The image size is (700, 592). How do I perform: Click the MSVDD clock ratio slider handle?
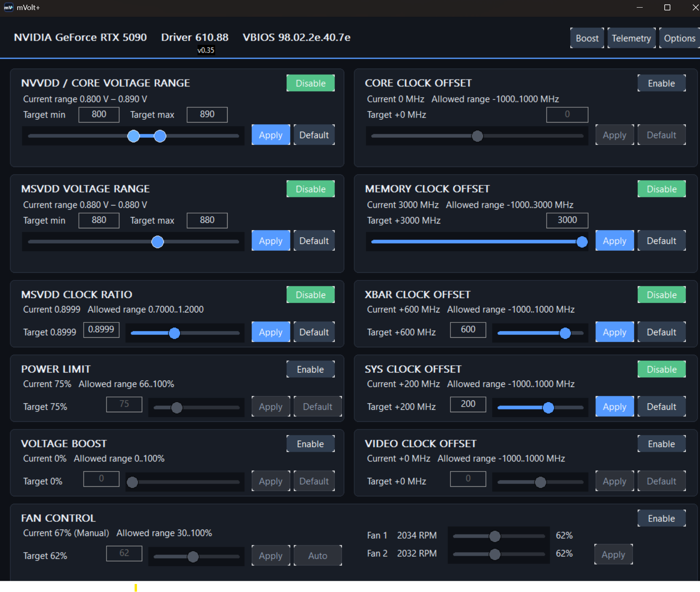(174, 333)
